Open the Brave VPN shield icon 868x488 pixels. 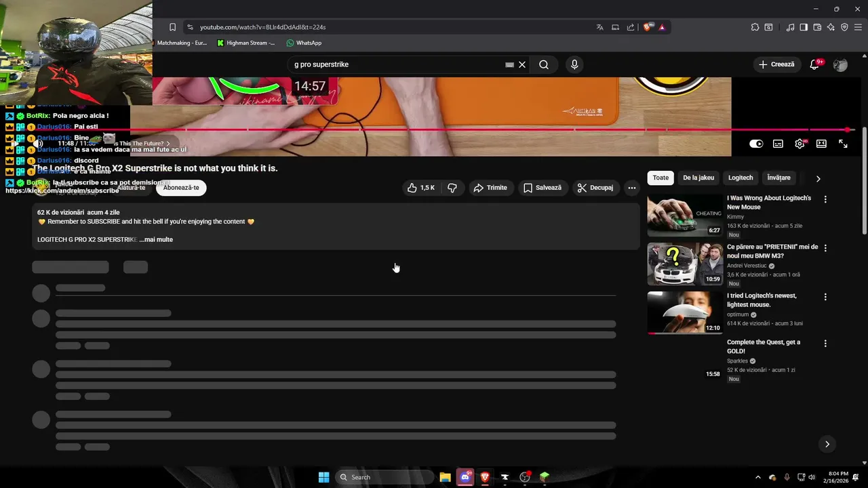(x=844, y=27)
